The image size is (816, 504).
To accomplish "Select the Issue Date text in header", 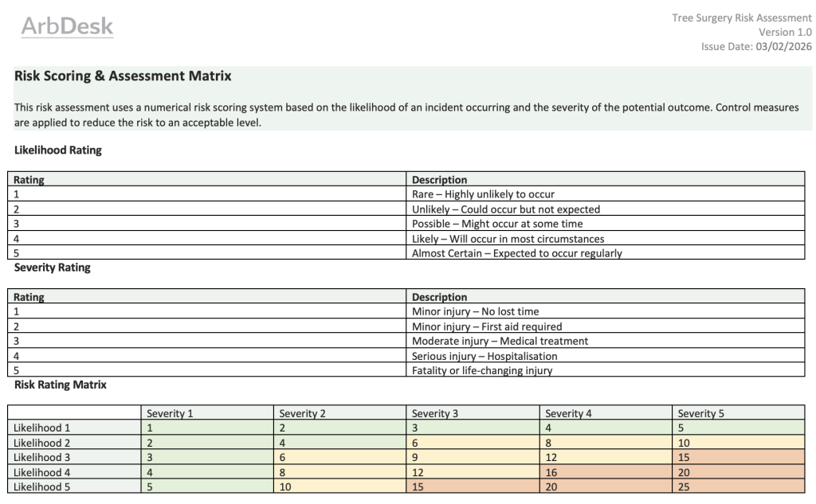I will click(x=756, y=47).
